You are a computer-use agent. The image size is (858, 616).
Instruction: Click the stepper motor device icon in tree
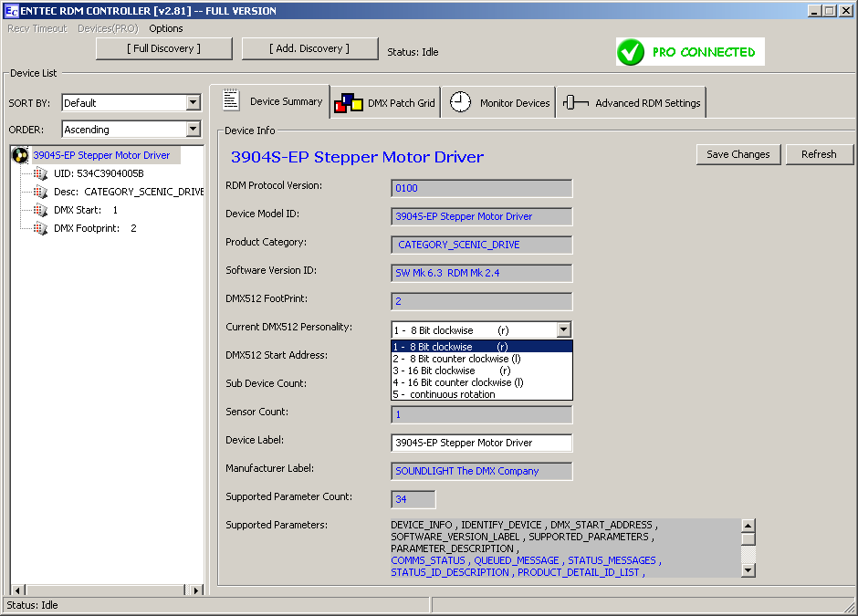tap(20, 155)
